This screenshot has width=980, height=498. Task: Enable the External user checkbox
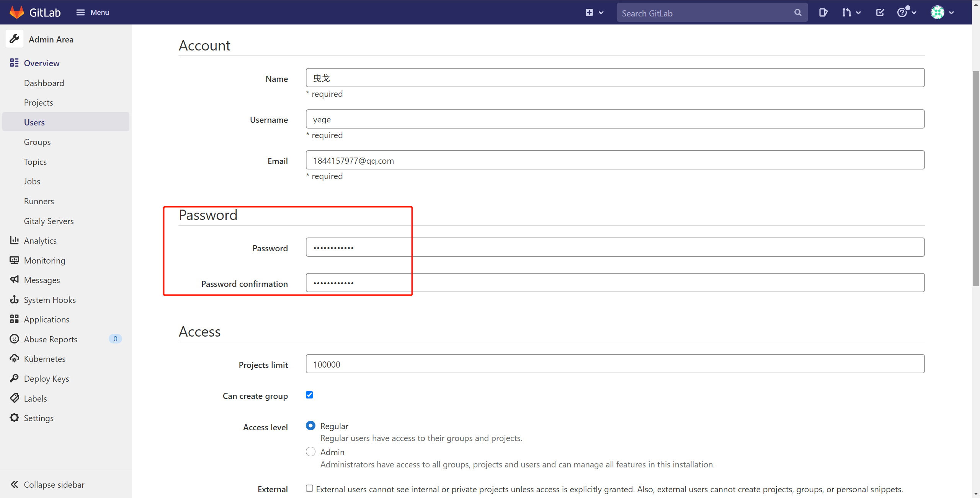click(x=309, y=488)
